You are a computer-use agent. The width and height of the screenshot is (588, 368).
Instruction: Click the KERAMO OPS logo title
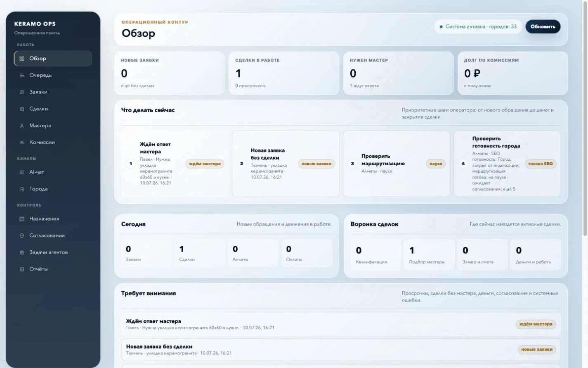click(35, 24)
